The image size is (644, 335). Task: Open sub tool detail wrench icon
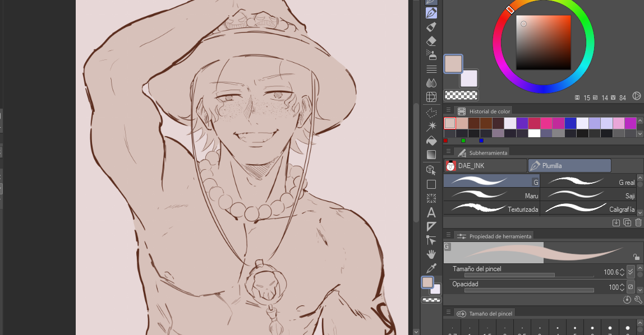pos(638,300)
